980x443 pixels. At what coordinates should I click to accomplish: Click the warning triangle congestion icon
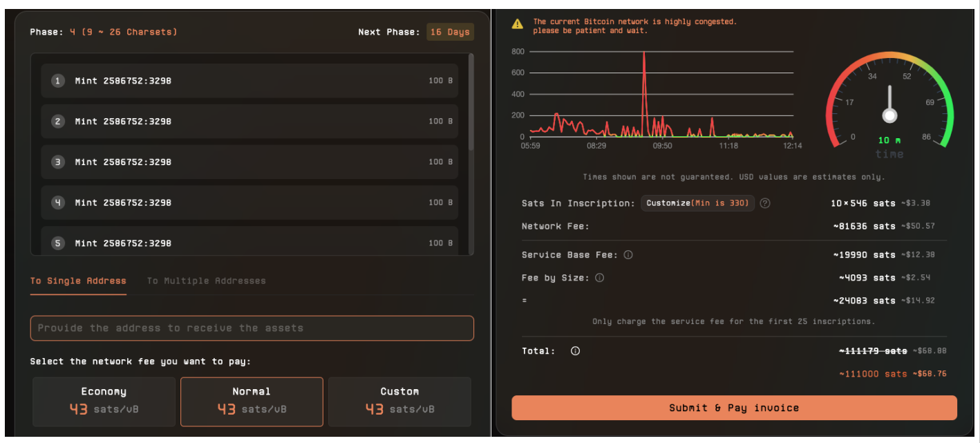coord(517,24)
